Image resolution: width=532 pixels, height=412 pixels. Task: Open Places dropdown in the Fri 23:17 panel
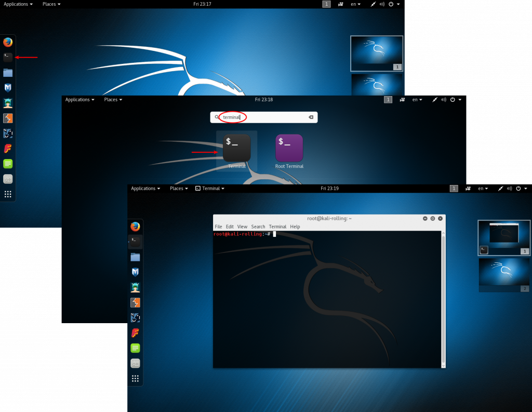[x=51, y=4]
